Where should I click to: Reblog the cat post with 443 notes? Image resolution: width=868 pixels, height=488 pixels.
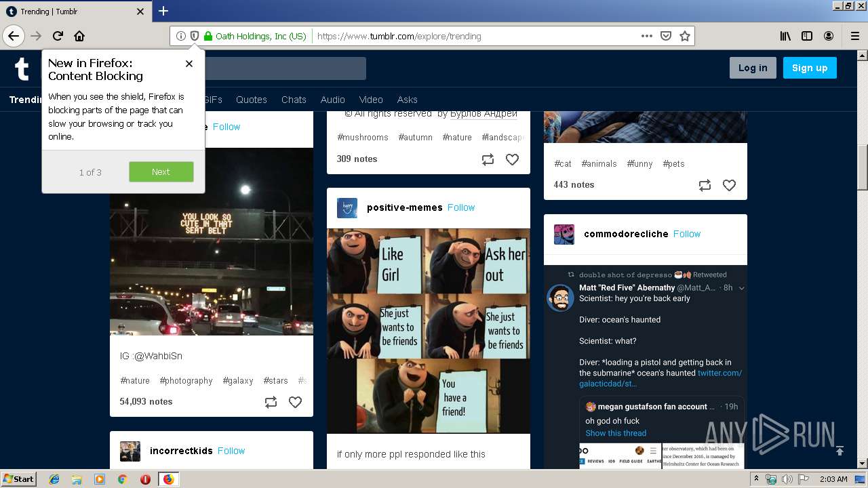click(x=705, y=186)
